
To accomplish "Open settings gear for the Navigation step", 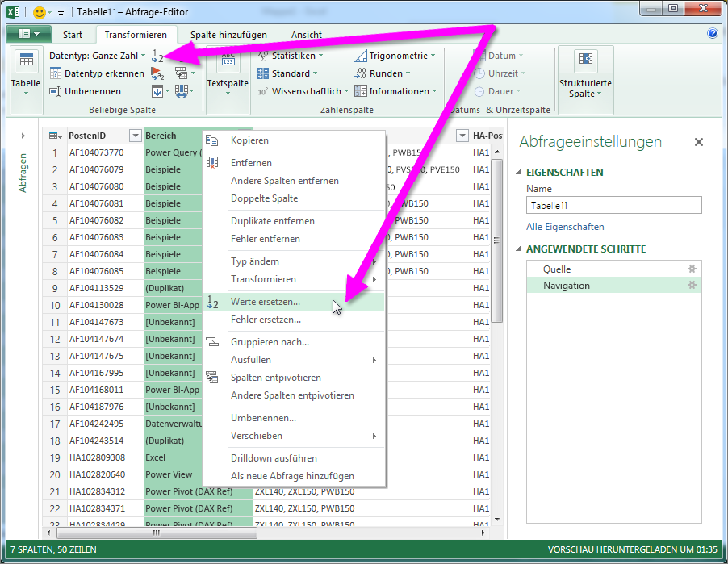I will pos(692,285).
